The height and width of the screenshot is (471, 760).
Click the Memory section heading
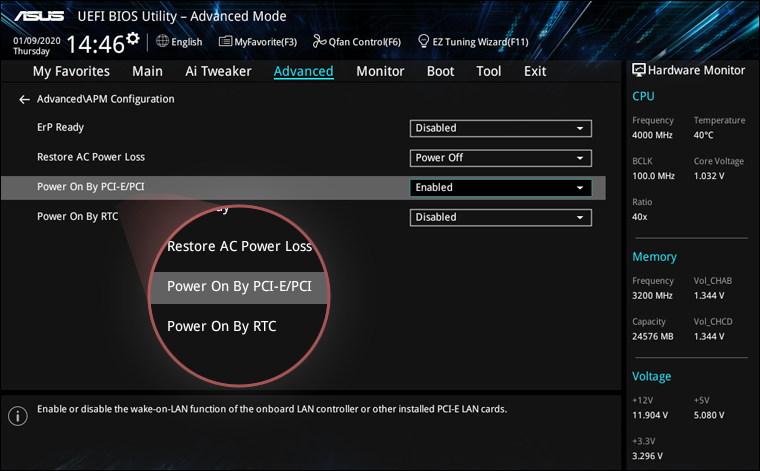[654, 257]
